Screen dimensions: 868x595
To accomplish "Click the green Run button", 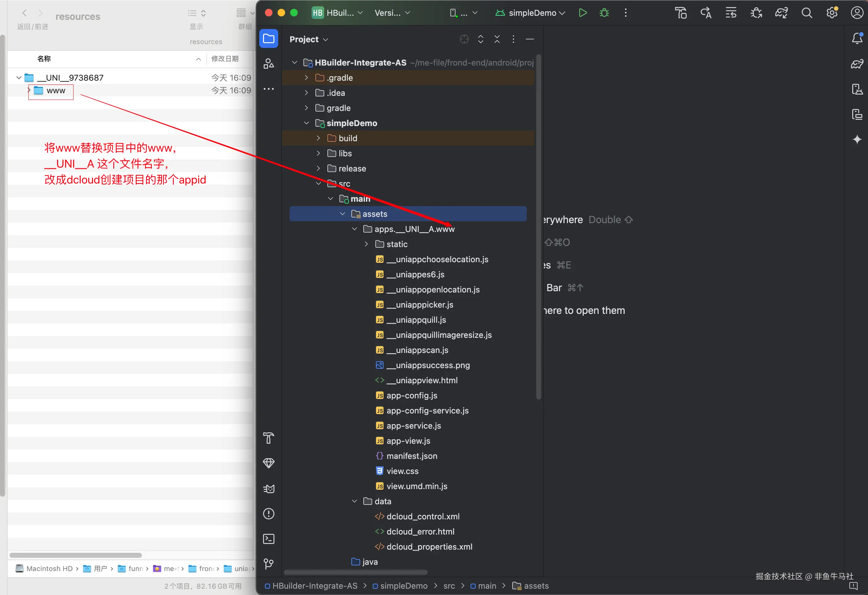I will [x=582, y=13].
